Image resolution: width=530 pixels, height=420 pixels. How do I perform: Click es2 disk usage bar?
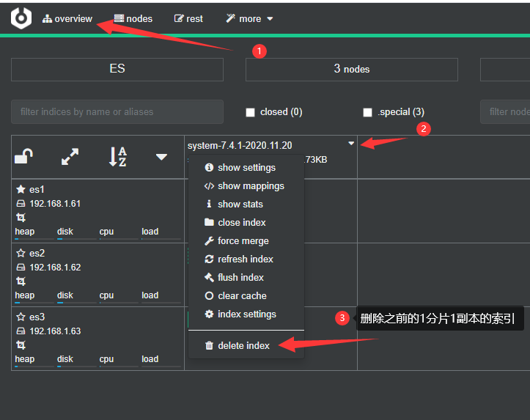click(x=77, y=303)
